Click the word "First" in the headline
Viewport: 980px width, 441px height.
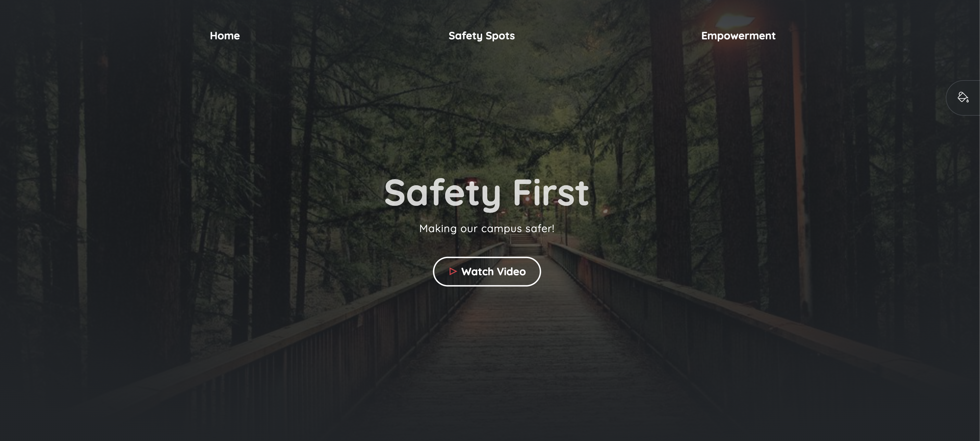pyautogui.click(x=551, y=192)
